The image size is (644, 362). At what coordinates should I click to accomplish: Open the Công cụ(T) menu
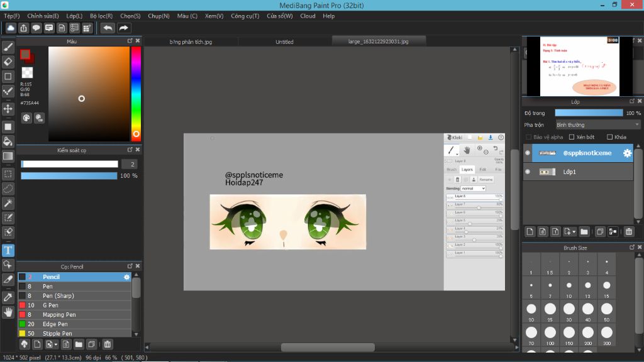pyautogui.click(x=245, y=16)
